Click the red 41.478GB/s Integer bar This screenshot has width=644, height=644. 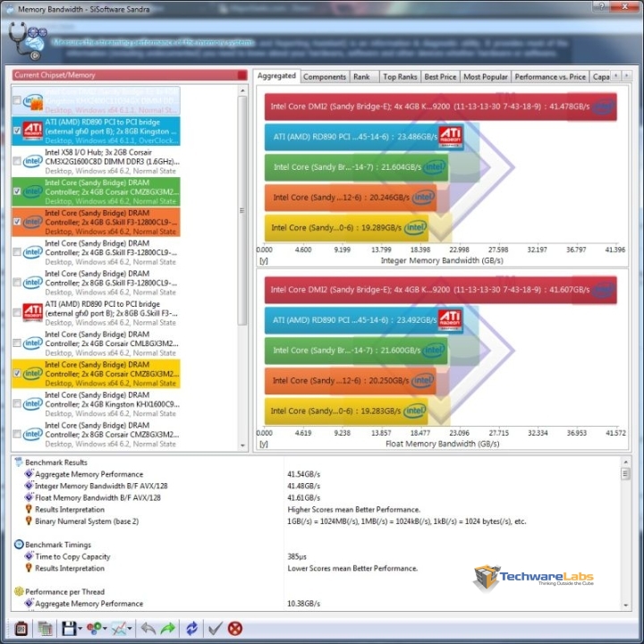click(440, 106)
